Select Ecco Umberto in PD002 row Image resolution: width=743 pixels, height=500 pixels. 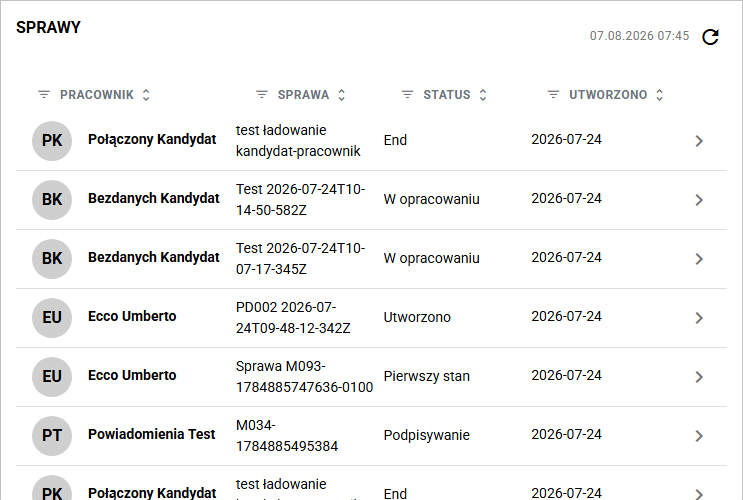click(x=132, y=316)
